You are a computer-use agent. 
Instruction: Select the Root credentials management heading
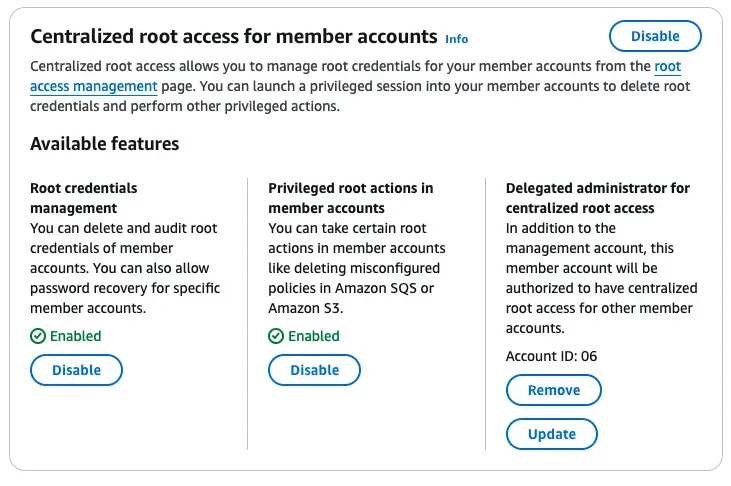(x=84, y=198)
